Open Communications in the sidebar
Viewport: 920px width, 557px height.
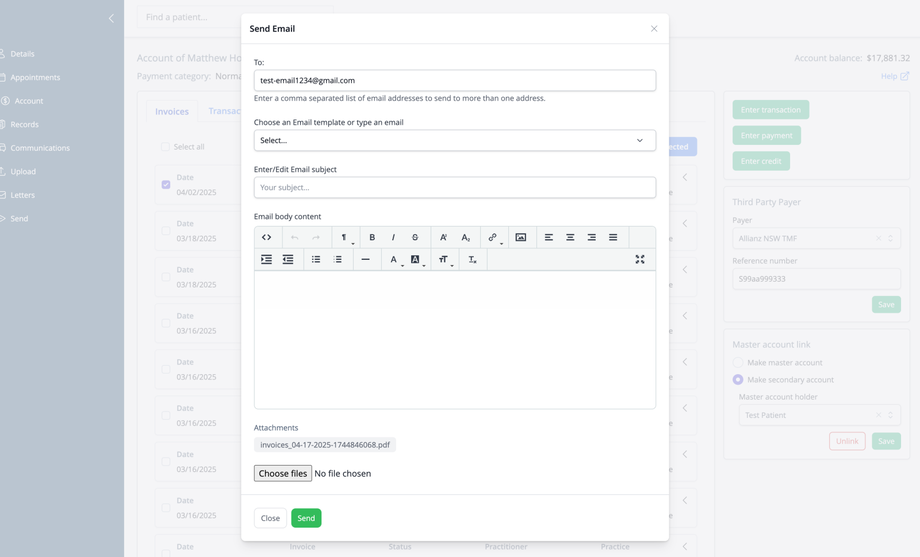[x=40, y=148]
